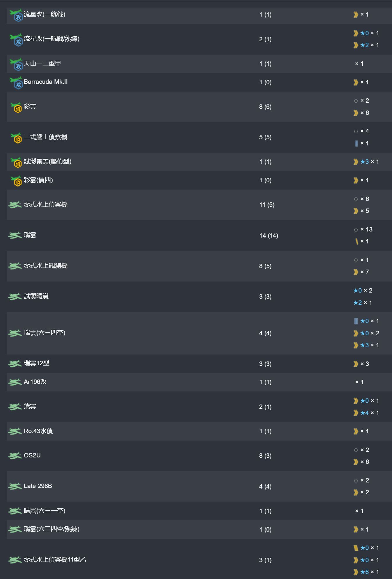Screen dimensions: 392x579
Task: Click the yellow recon icon for 試製景雲(艦偵型)
Action: click(16, 162)
